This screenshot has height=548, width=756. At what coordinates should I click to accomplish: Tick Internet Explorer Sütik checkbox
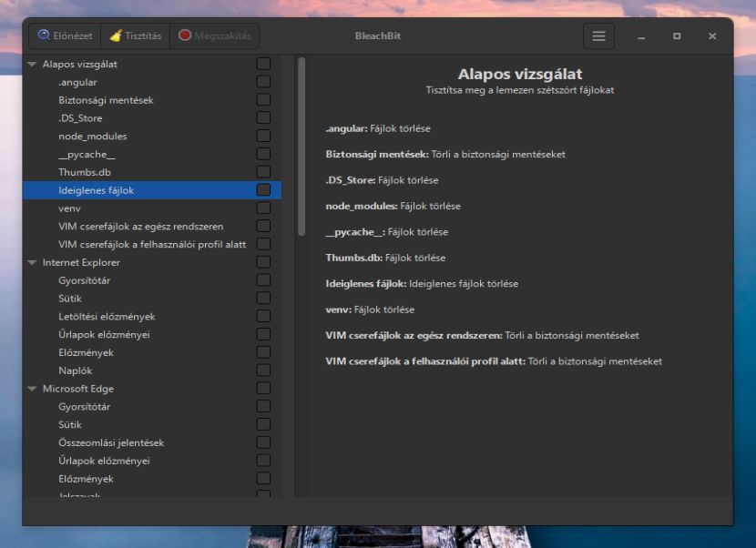pyautogui.click(x=263, y=299)
